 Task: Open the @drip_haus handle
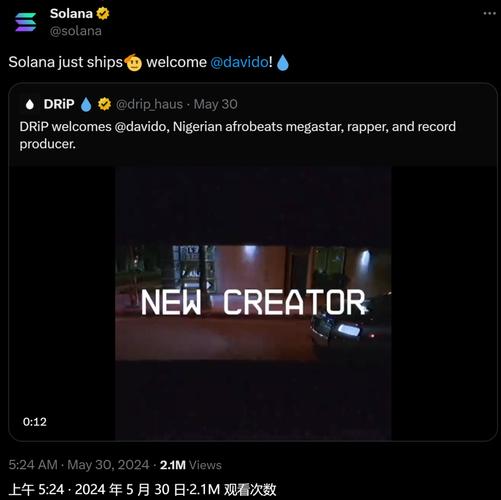click(x=149, y=105)
